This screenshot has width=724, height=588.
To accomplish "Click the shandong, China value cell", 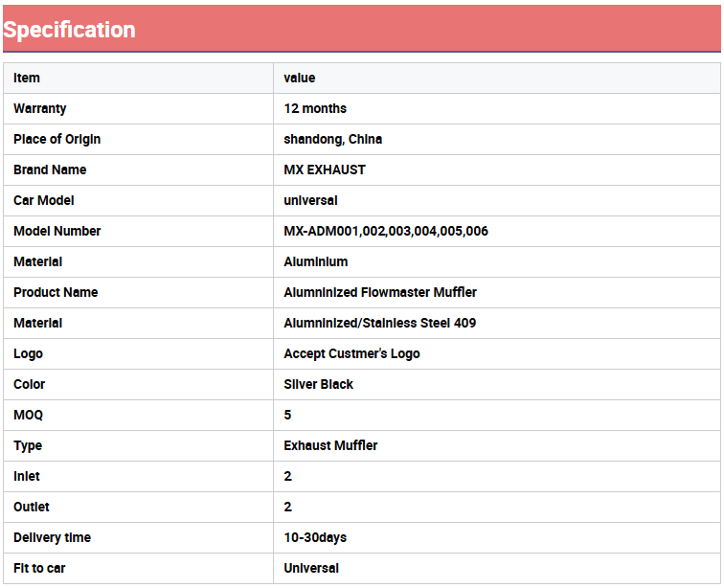I will [332, 139].
